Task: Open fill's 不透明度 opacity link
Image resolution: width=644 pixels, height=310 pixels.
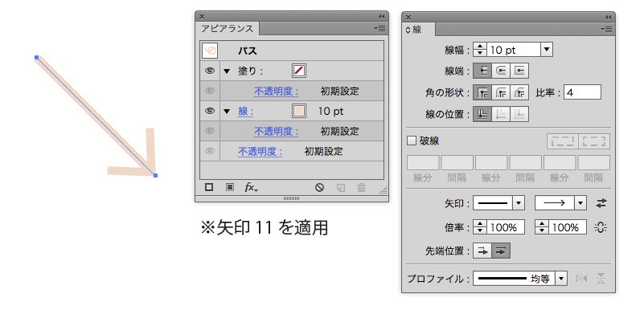Action: (276, 91)
